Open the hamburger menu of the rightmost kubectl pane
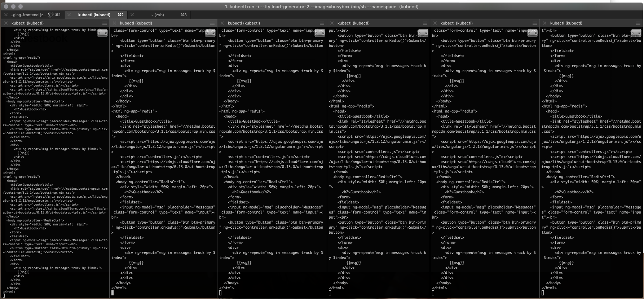This screenshot has height=299, width=644. 638,23
